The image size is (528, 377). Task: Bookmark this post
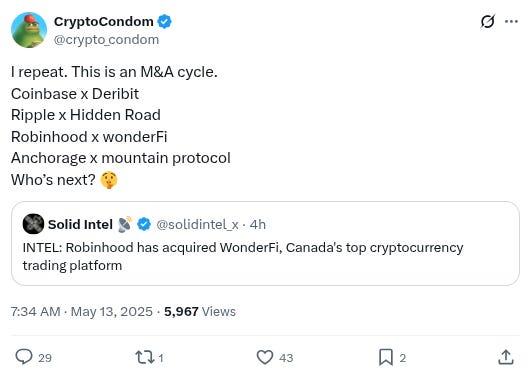coord(386,357)
